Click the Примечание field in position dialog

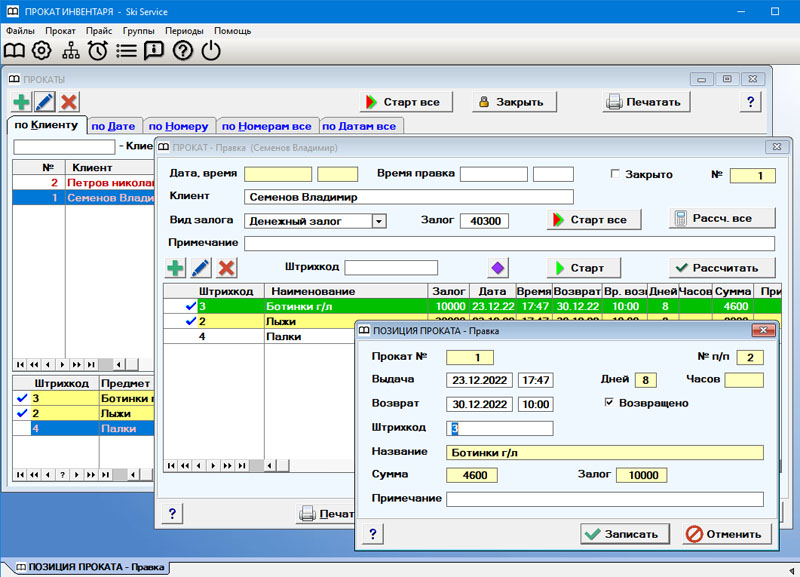pyautogui.click(x=604, y=499)
